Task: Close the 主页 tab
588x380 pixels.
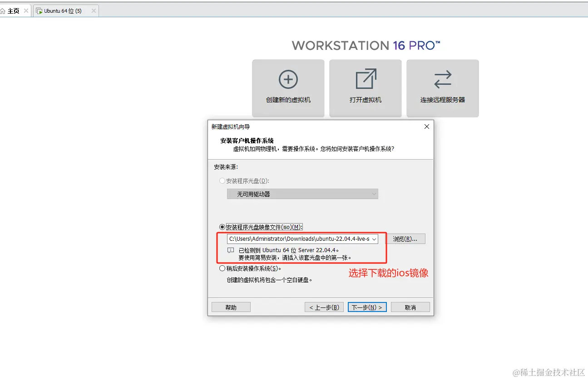Action: pos(25,10)
